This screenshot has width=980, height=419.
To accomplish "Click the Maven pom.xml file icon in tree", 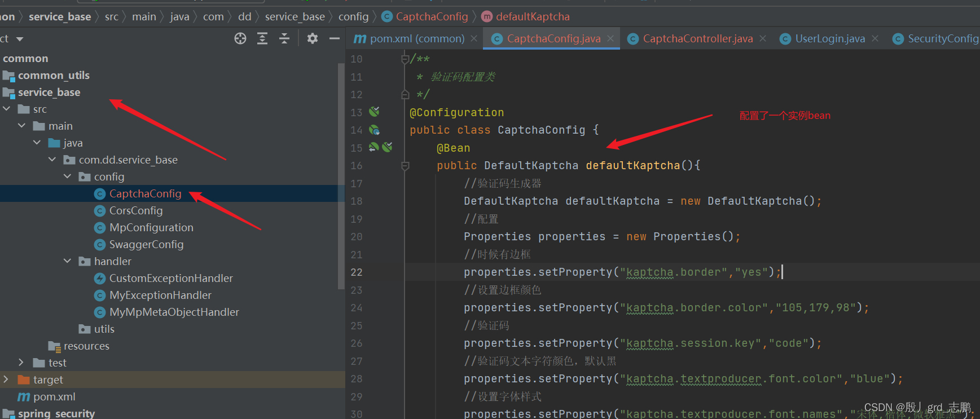I will [x=24, y=396].
